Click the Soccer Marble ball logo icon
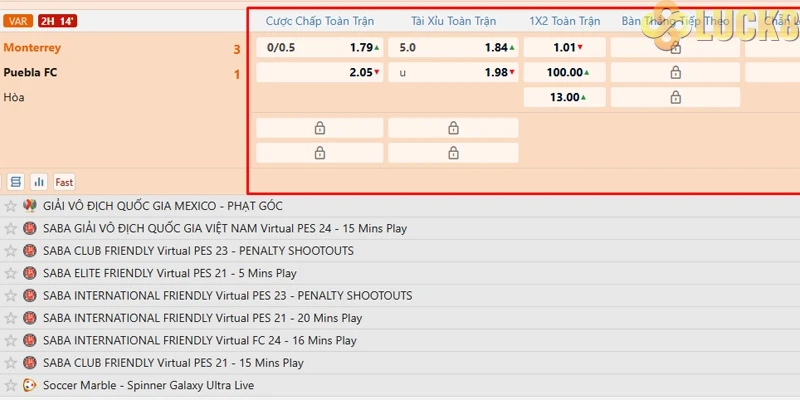Viewport: 800px width, 400px height. tap(30, 385)
